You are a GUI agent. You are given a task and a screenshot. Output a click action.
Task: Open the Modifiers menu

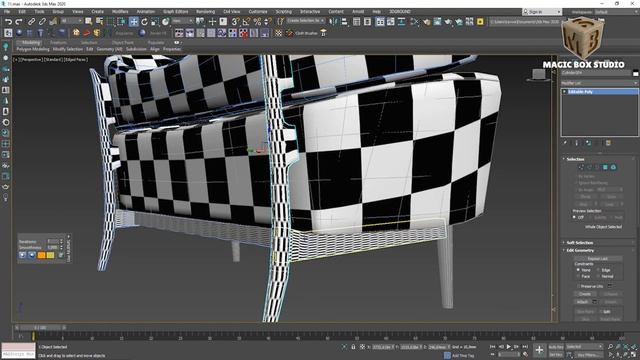[120, 11]
